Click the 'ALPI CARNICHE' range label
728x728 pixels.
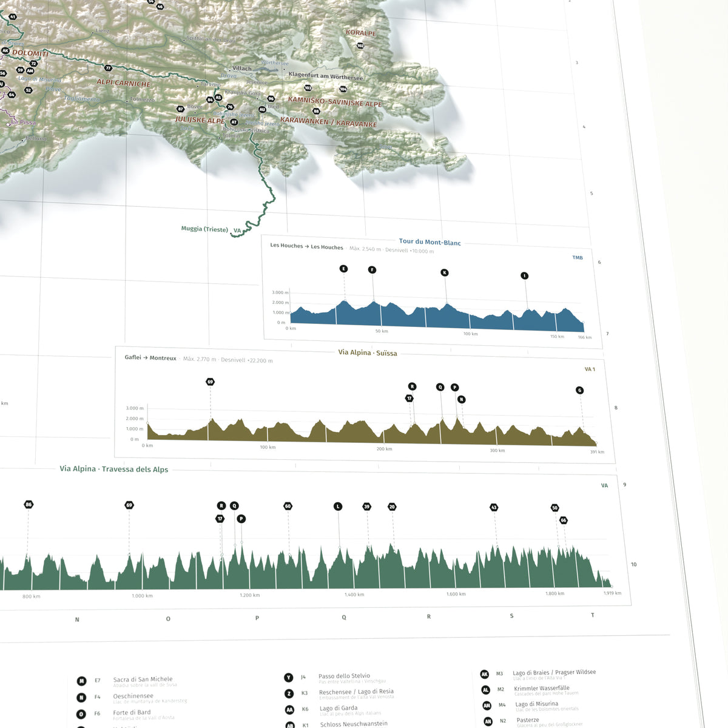[123, 83]
